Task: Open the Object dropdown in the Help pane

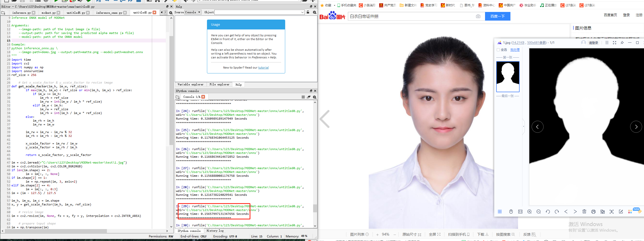Action: [x=302, y=12]
